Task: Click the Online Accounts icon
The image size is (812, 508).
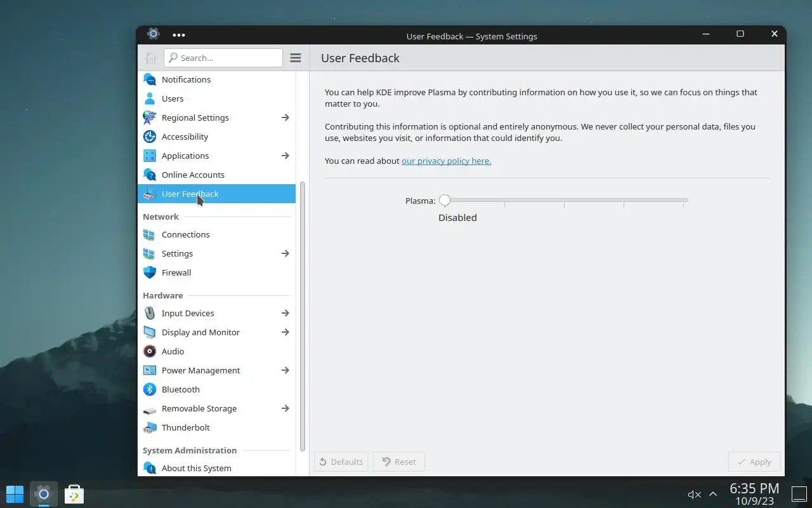Action: pos(150,175)
